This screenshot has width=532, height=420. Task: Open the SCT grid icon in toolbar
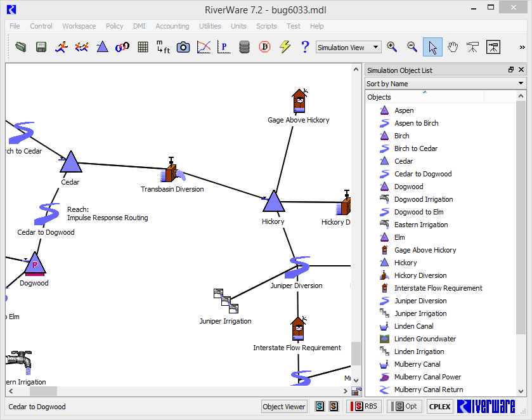click(x=143, y=47)
